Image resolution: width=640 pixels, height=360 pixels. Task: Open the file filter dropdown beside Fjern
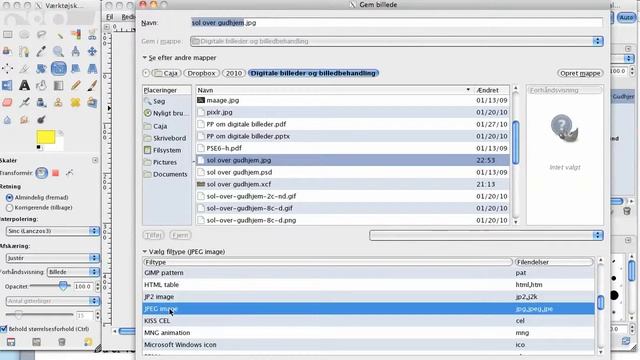click(x=486, y=235)
